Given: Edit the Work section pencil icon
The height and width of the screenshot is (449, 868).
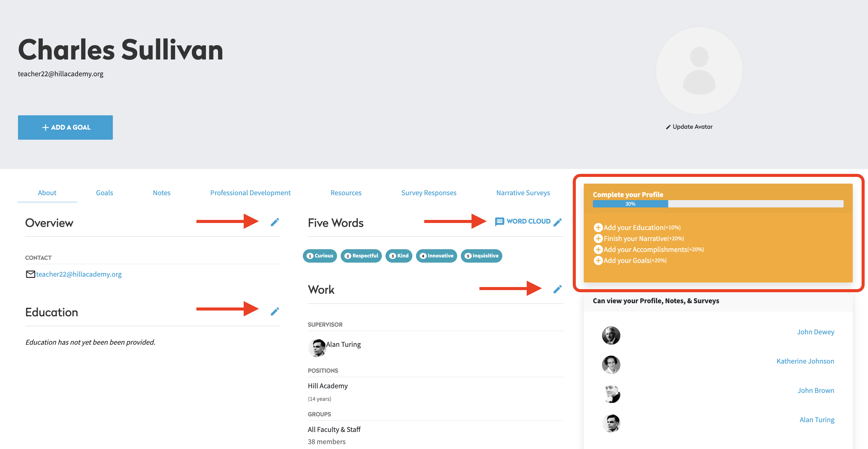Looking at the screenshot, I should (x=557, y=289).
